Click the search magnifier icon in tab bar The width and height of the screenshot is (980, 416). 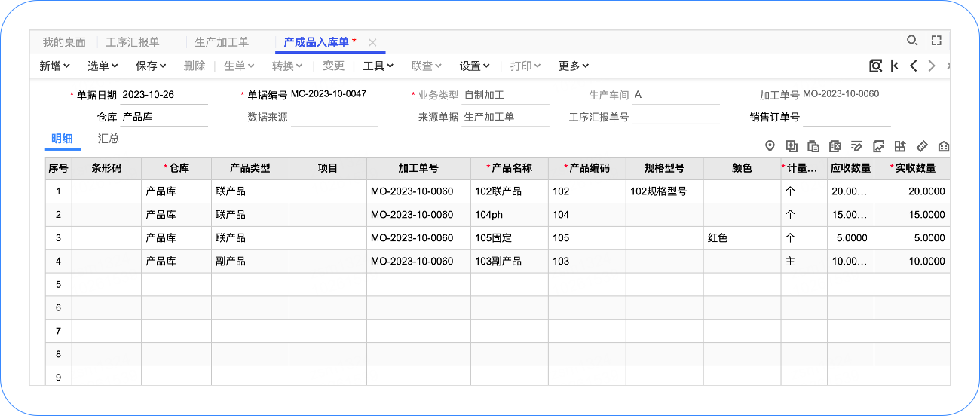[x=912, y=41]
